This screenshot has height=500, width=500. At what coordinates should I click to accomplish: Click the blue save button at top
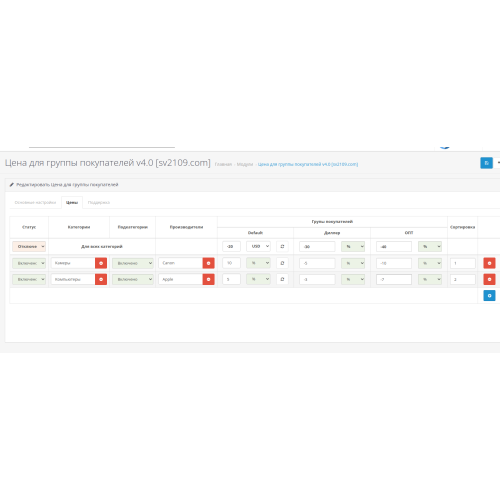[486, 163]
